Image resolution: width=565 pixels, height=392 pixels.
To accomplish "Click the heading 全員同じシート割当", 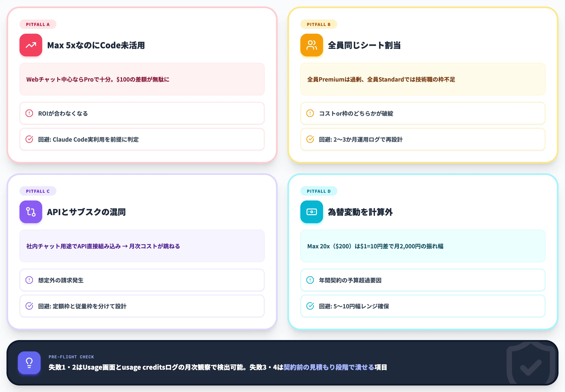I will click(364, 45).
